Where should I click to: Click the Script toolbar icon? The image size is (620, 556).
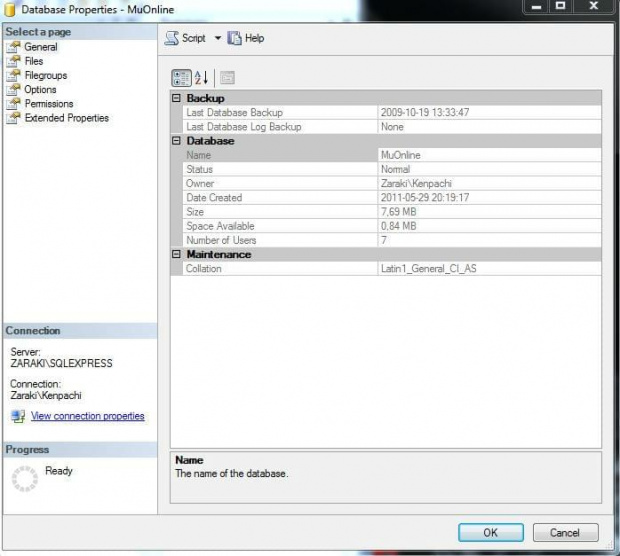pyautogui.click(x=172, y=38)
